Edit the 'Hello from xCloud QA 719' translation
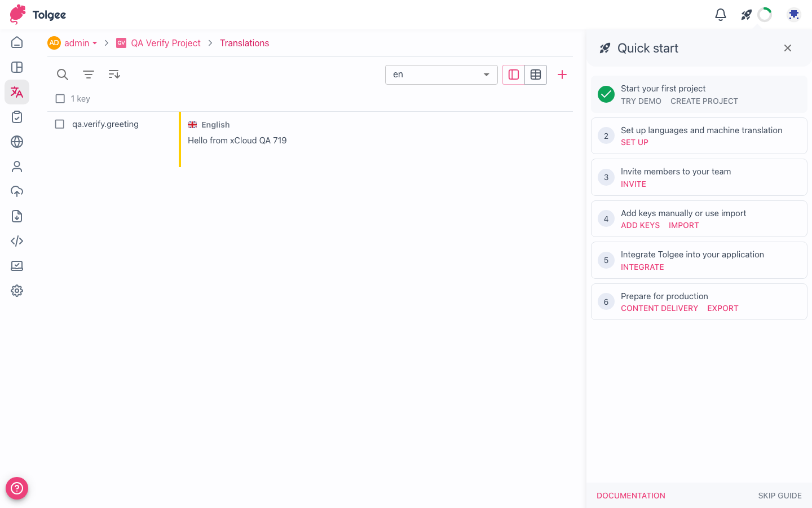The width and height of the screenshot is (812, 508). [237, 141]
